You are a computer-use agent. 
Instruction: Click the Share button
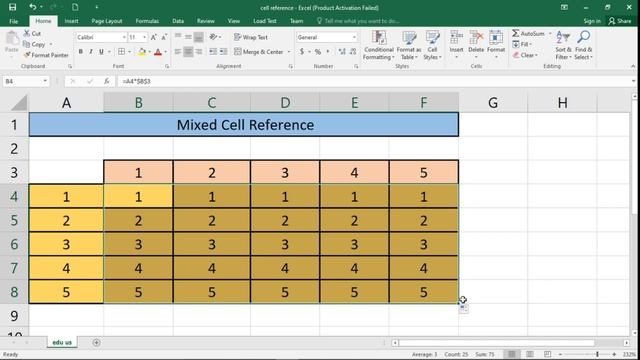click(x=620, y=21)
